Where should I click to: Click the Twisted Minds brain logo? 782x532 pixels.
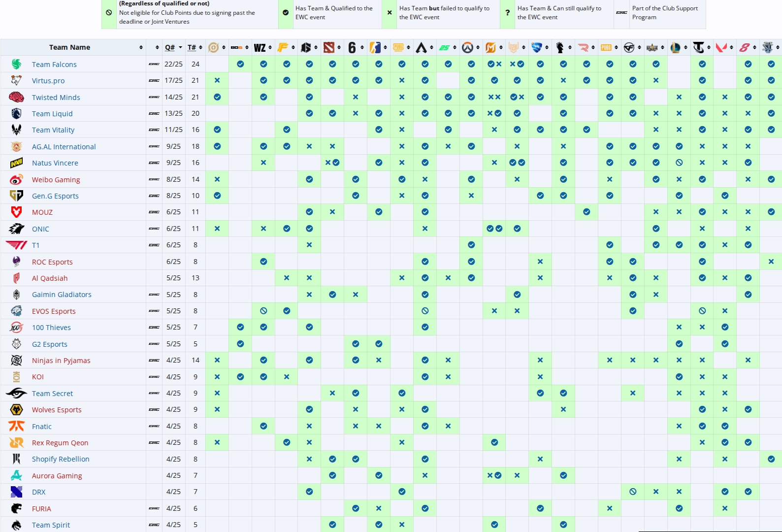point(16,97)
